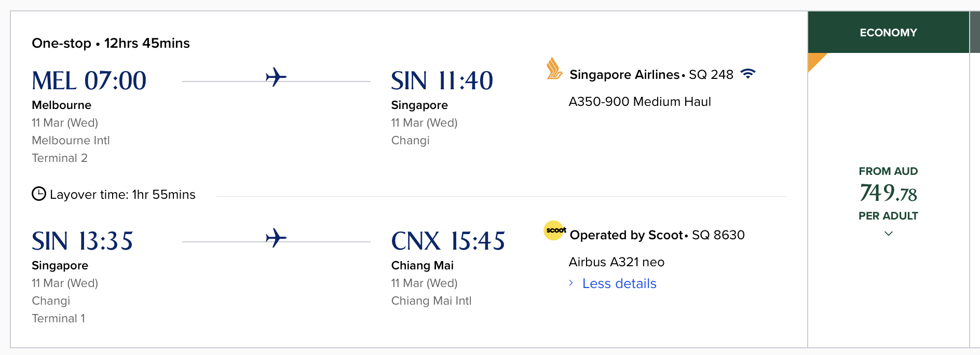Click the orange corner tag on economy fare
Image resolution: width=980 pixels, height=355 pixels.
815,60
